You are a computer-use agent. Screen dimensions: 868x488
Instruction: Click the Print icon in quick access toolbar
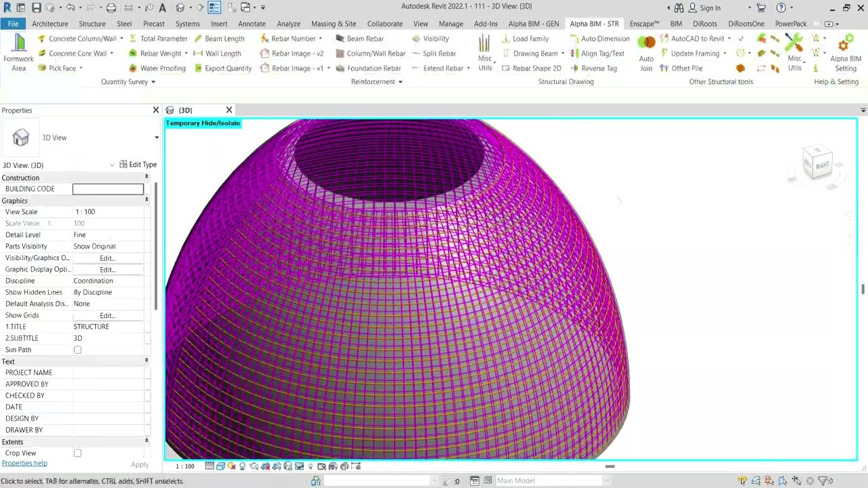[x=111, y=7]
